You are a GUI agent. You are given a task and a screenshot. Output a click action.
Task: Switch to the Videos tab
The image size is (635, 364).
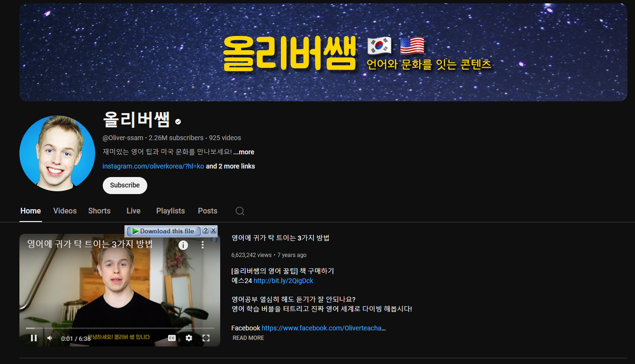coord(65,211)
